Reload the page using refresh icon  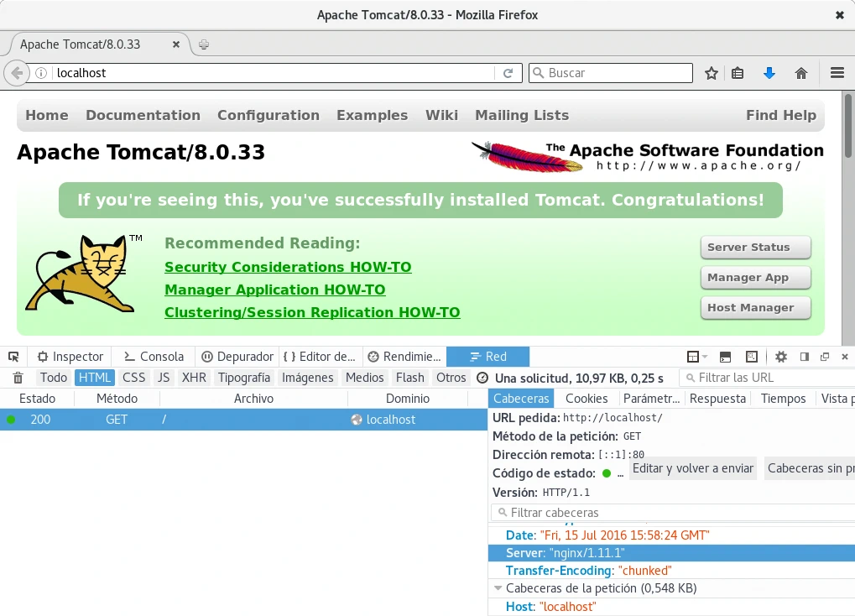[x=508, y=73]
